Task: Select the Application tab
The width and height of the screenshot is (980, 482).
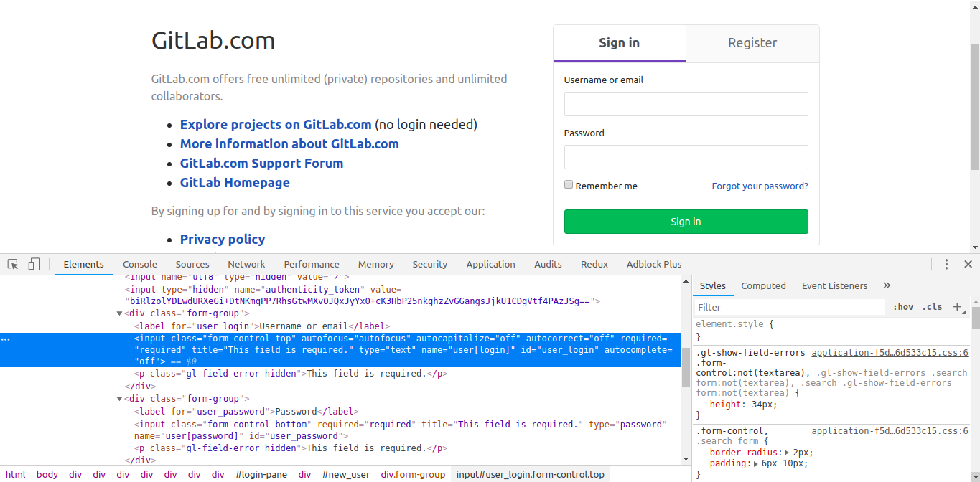Action: point(491,265)
